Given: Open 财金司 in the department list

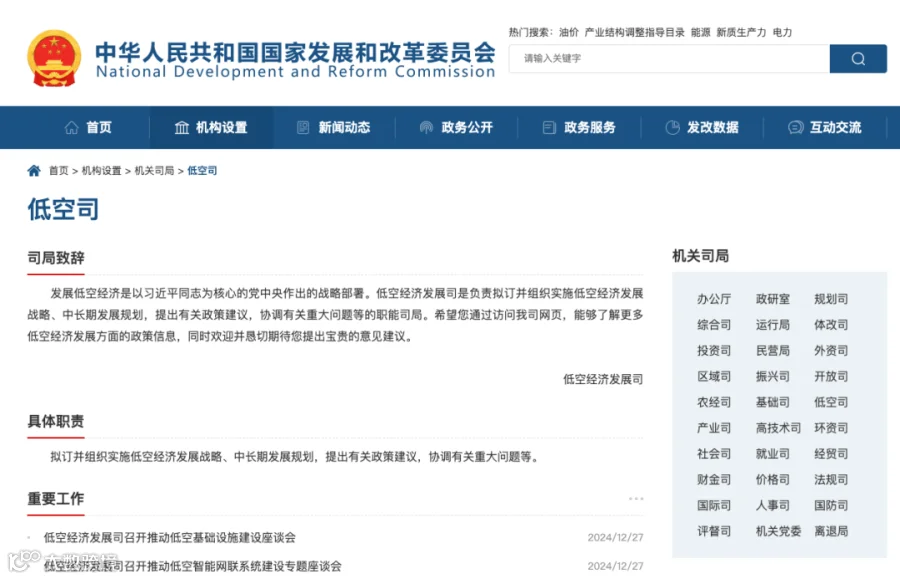Looking at the screenshot, I should tap(714, 480).
